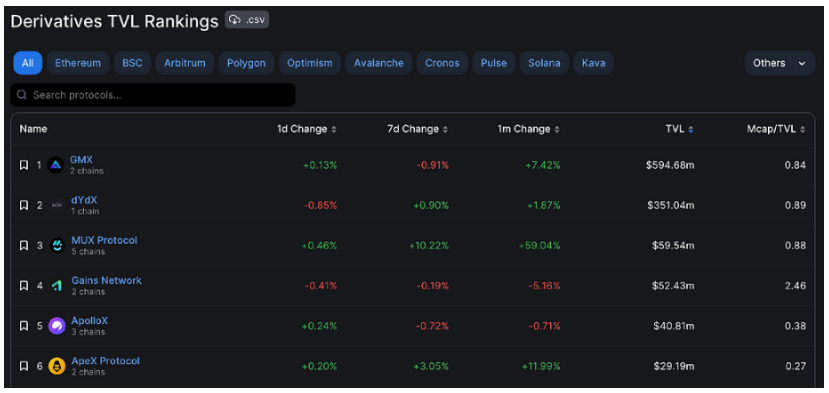The width and height of the screenshot is (829, 393).
Task: Bookmark the Gains Network row
Action: coord(23,286)
